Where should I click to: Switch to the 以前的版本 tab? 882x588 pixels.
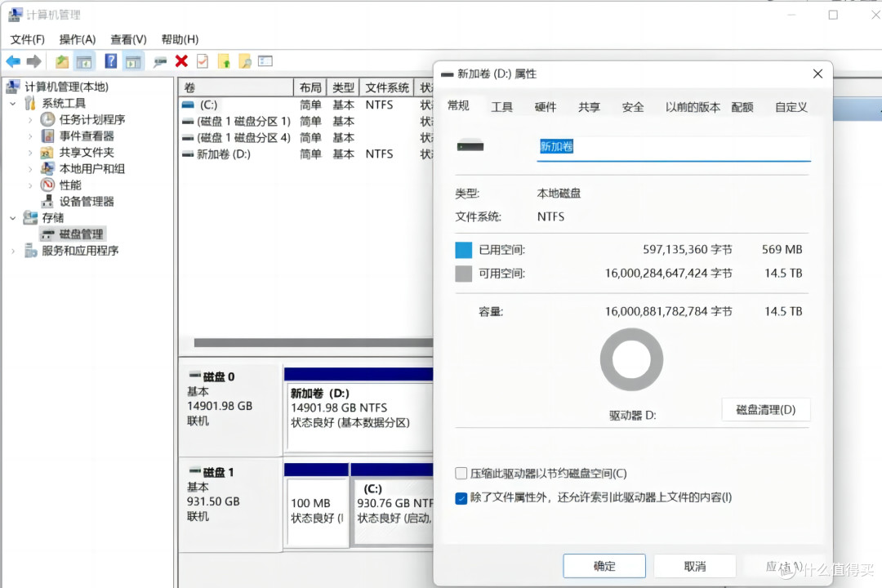[693, 107]
